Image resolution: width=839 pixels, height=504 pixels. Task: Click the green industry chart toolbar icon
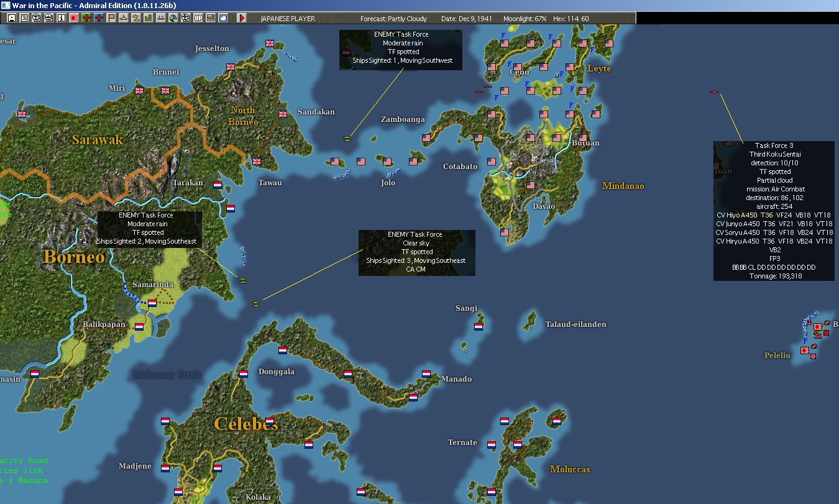tap(148, 18)
